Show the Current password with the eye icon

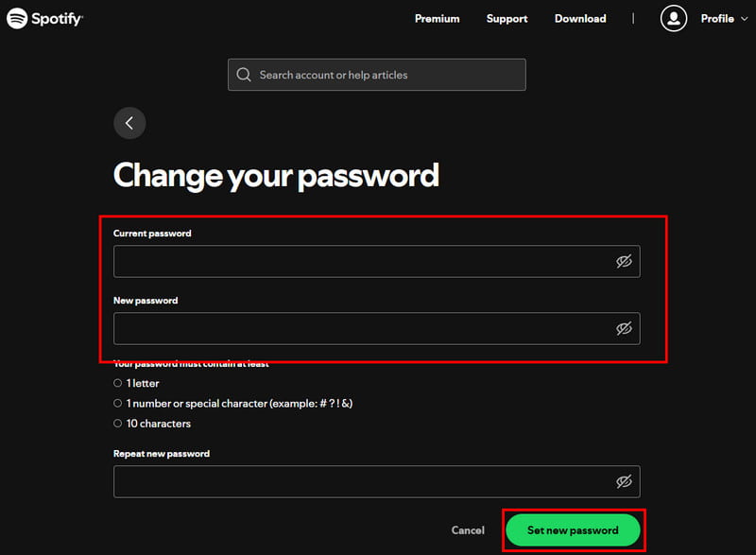[625, 261]
